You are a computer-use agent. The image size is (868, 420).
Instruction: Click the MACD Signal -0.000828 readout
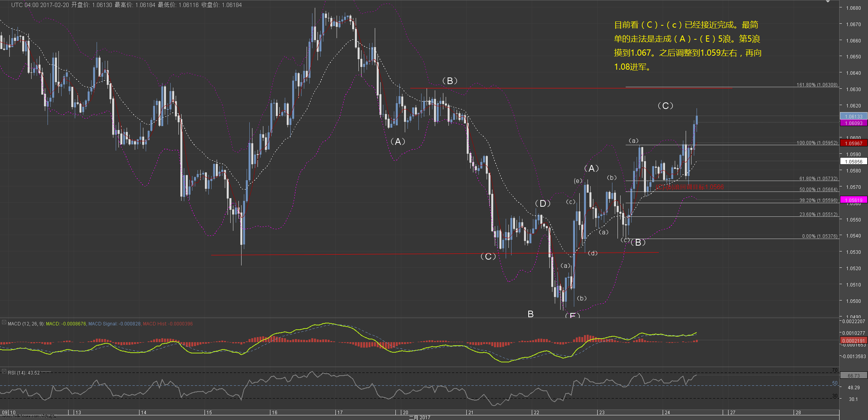(115, 324)
